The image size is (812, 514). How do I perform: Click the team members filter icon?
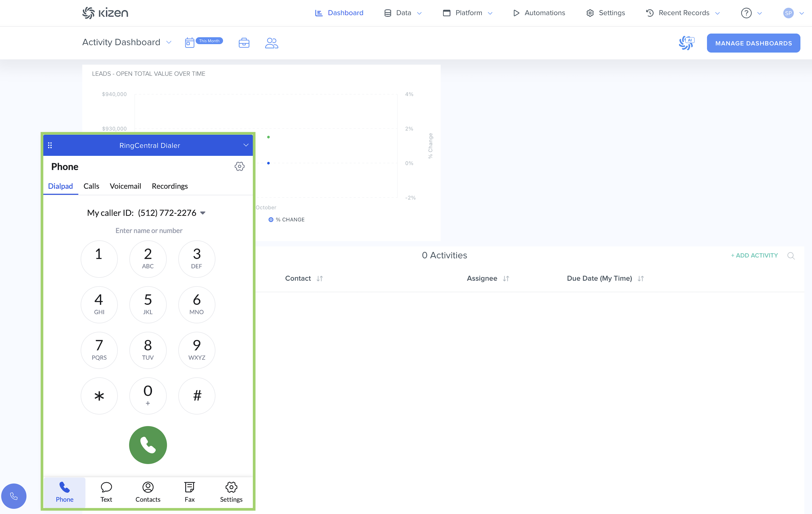pos(271,43)
